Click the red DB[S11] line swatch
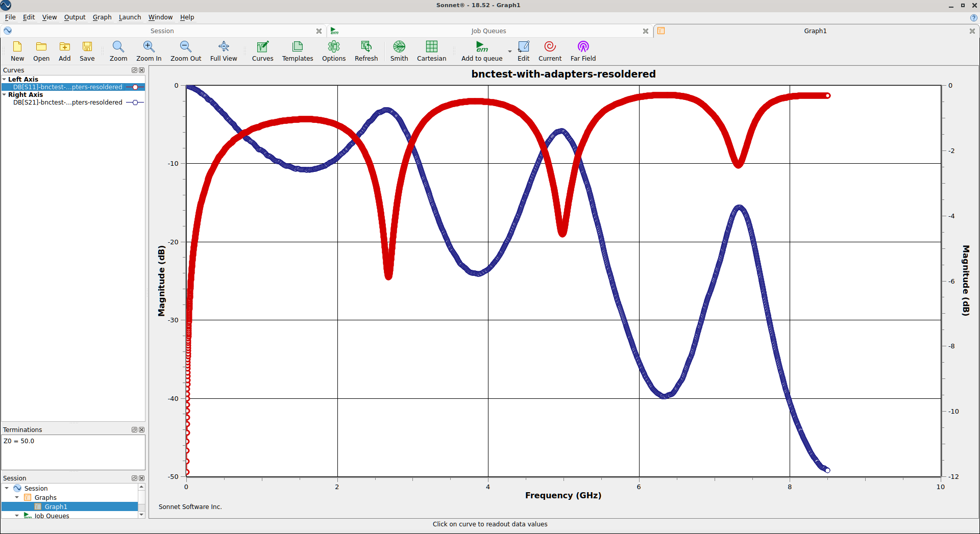The image size is (980, 534). 135,87
